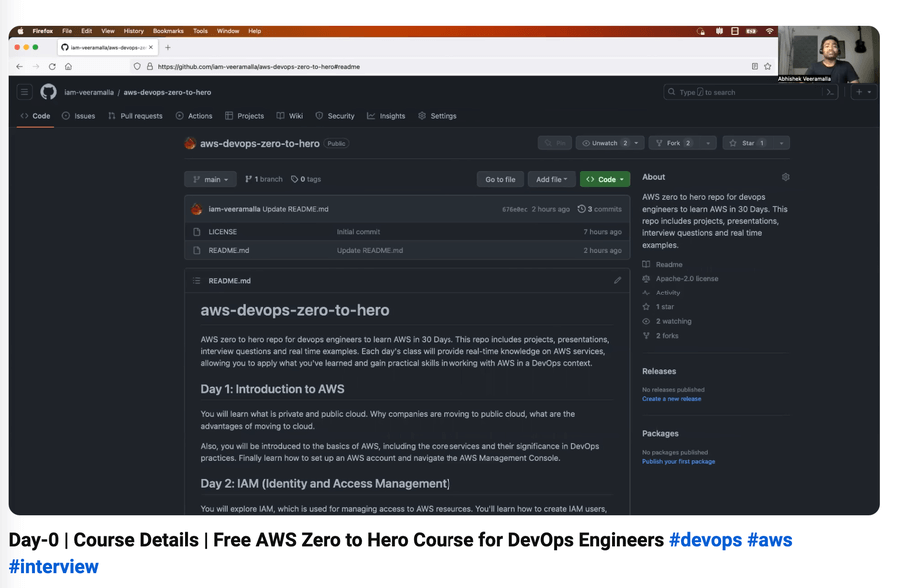899x588 pixels.
Task: Click the Wi-Fi icon in the menu bar
Action: (769, 31)
